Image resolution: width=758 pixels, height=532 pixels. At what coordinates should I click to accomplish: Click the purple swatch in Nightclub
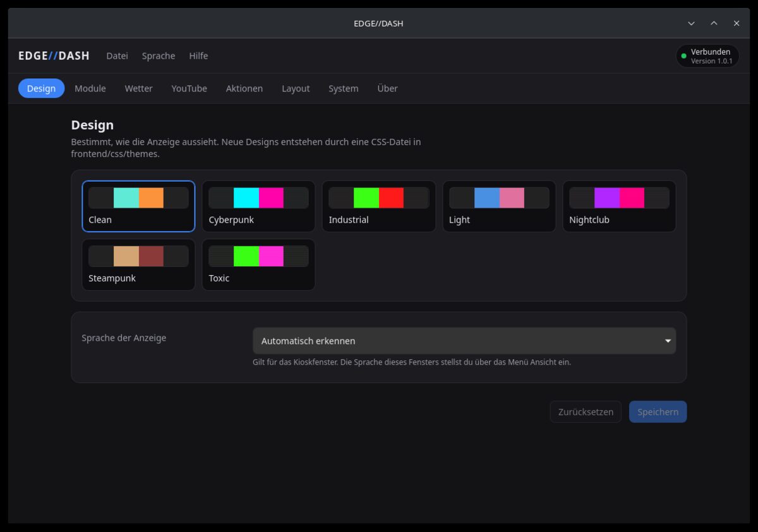pyautogui.click(x=607, y=198)
